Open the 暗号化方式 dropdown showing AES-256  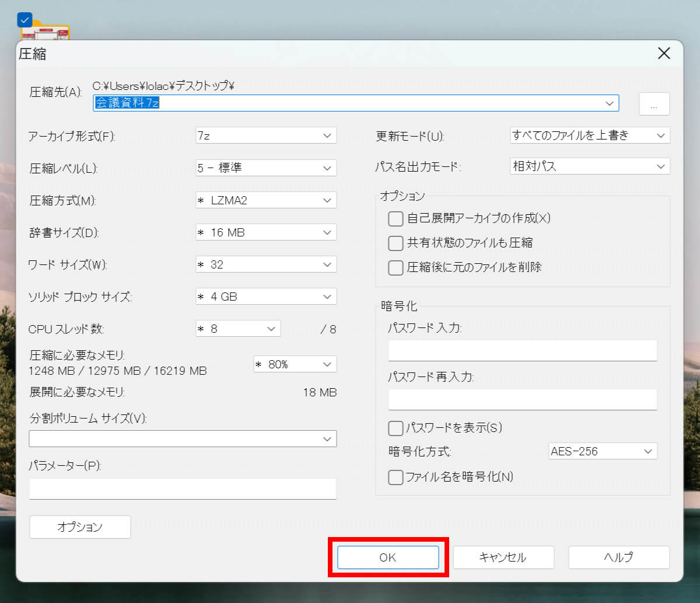click(x=603, y=451)
